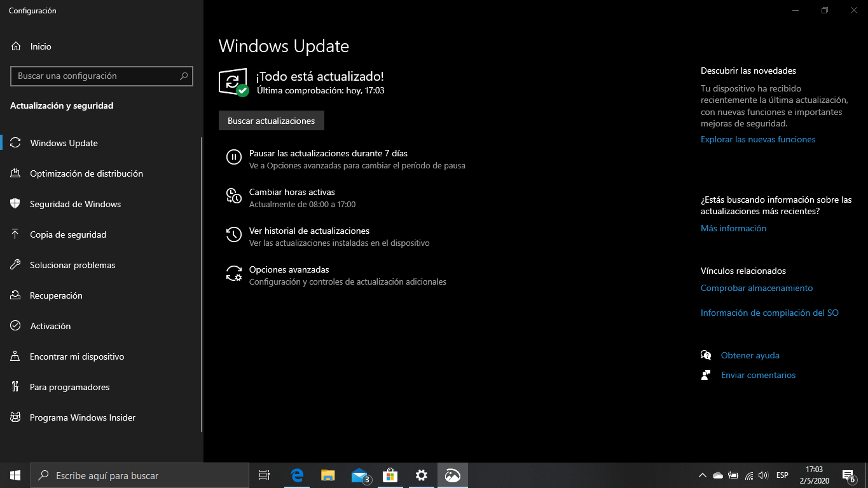Click the update history clock icon

pos(233,234)
